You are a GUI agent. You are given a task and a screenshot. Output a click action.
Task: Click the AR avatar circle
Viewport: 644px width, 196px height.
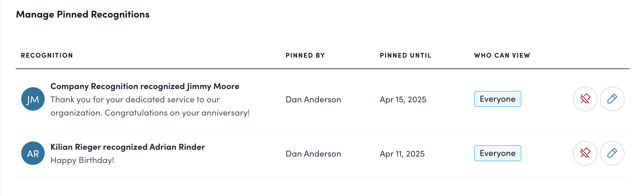coord(33,153)
